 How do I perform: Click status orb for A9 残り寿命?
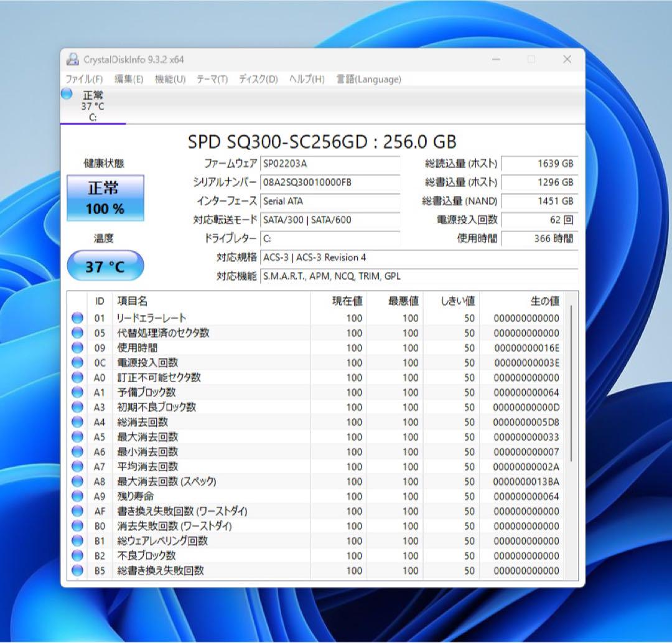tap(78, 496)
